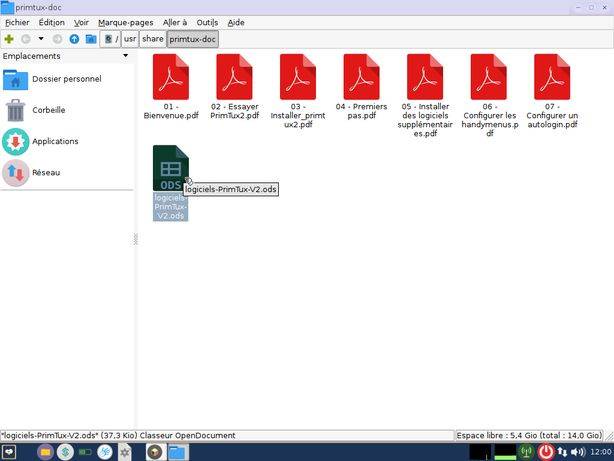Switch to the file manager taskbar button

pyautogui.click(x=177, y=452)
